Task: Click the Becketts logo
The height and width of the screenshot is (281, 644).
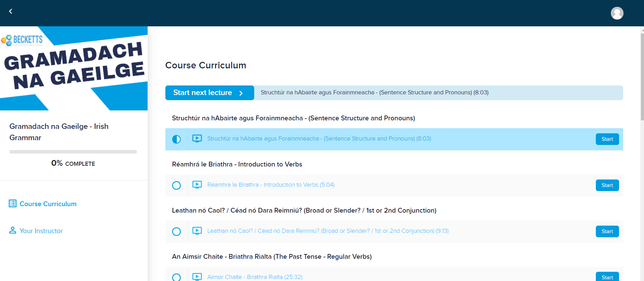Action: [22, 40]
